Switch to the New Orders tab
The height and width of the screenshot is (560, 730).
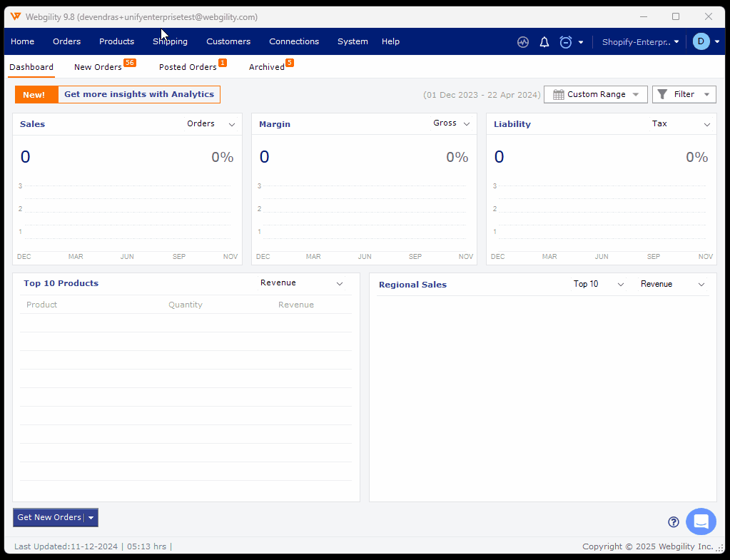[x=98, y=67]
